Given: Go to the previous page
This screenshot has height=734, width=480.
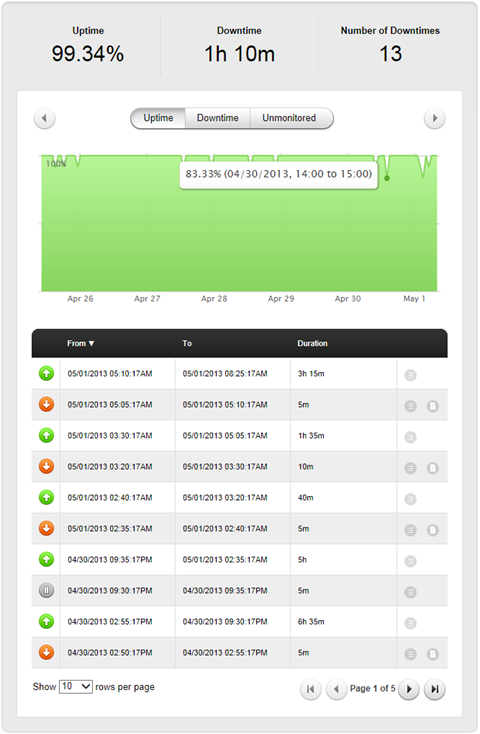Looking at the screenshot, I should coord(336,689).
